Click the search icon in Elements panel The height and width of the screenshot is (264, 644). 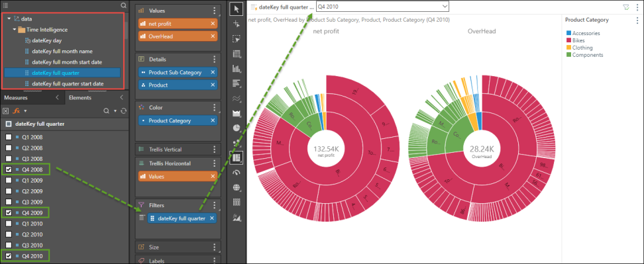tap(107, 110)
